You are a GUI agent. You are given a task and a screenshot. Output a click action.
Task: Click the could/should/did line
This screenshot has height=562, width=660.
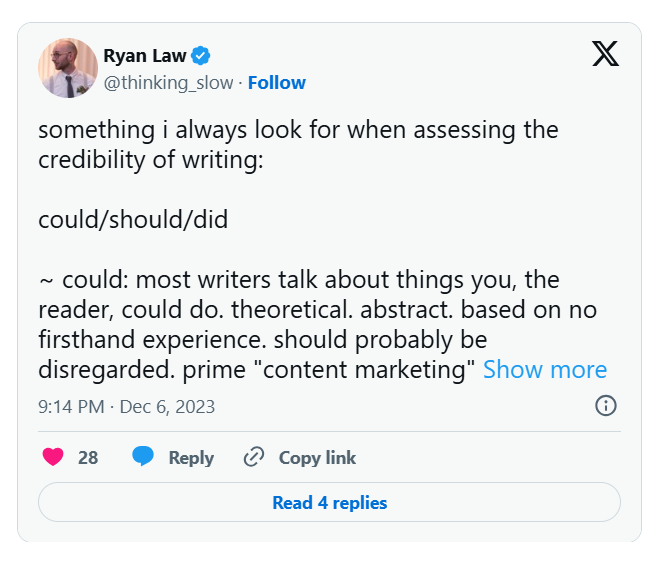click(133, 218)
